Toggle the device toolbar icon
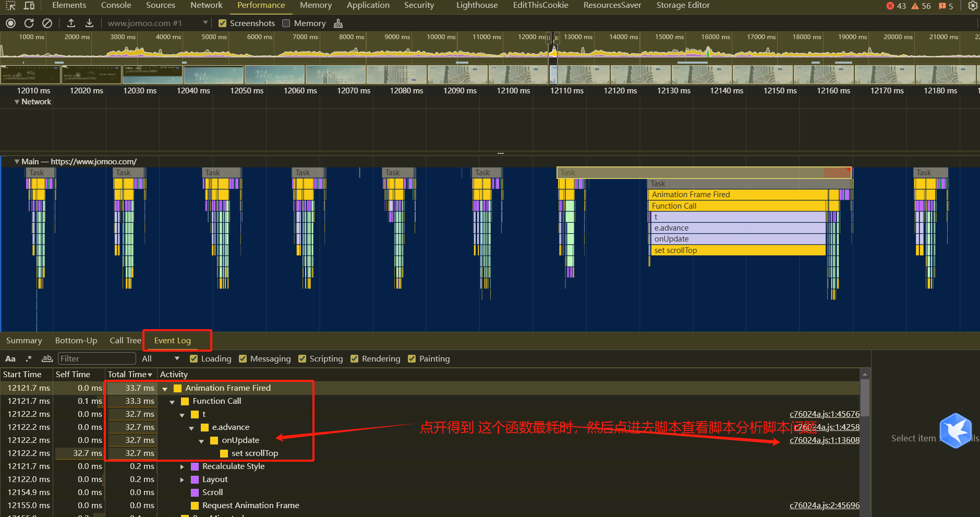 coord(30,5)
